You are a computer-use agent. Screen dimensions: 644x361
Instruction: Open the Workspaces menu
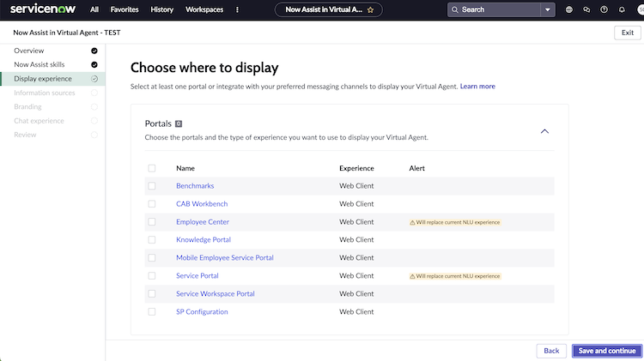click(204, 9)
